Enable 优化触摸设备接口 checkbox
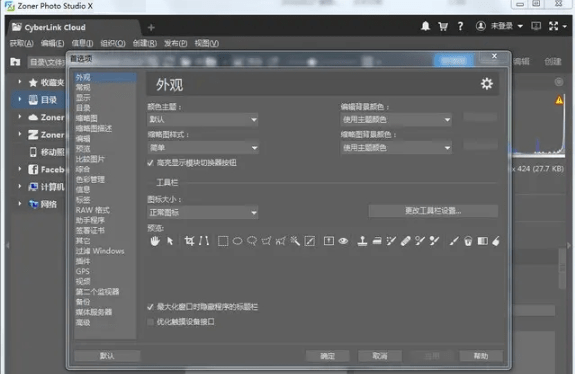The width and height of the screenshot is (575, 374). point(150,322)
